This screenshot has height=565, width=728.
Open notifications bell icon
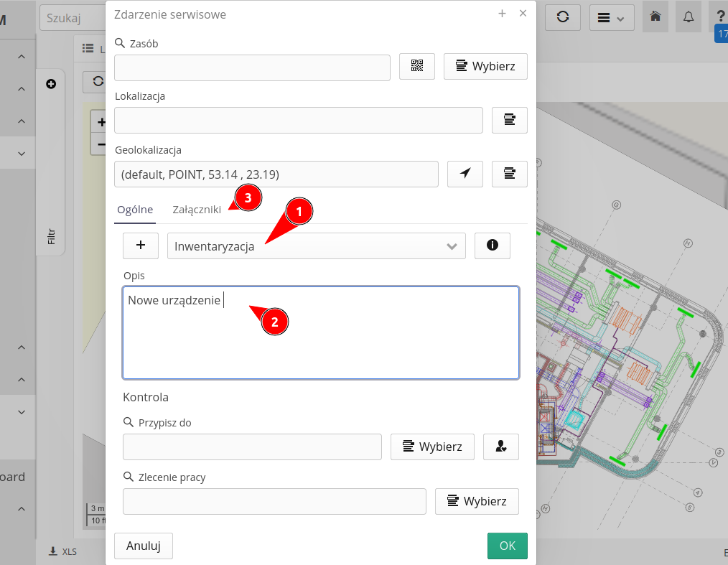click(688, 17)
